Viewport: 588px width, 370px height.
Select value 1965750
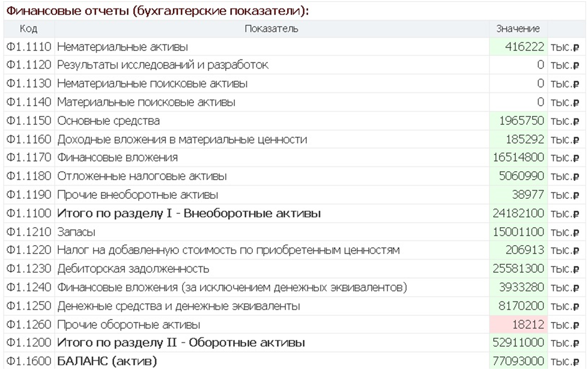[x=521, y=121]
